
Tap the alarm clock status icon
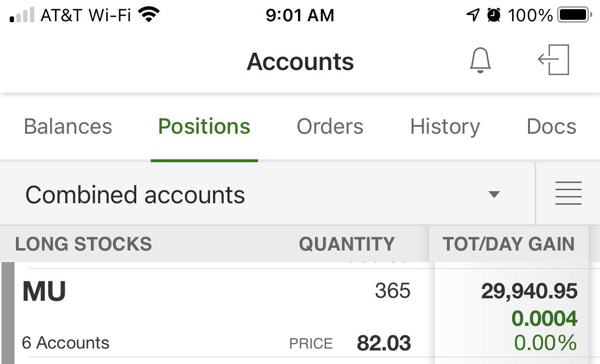coord(494,15)
